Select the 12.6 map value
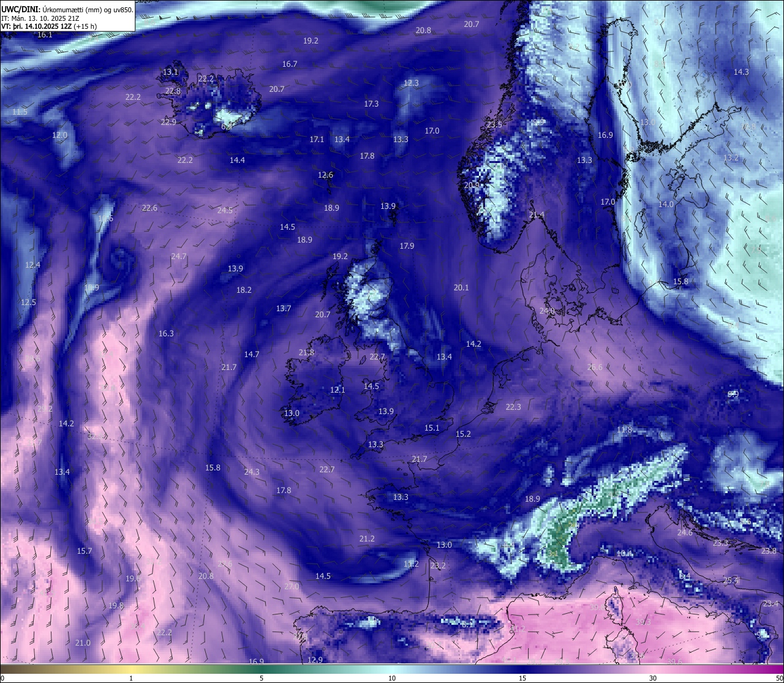The height and width of the screenshot is (683, 784). pos(325,175)
